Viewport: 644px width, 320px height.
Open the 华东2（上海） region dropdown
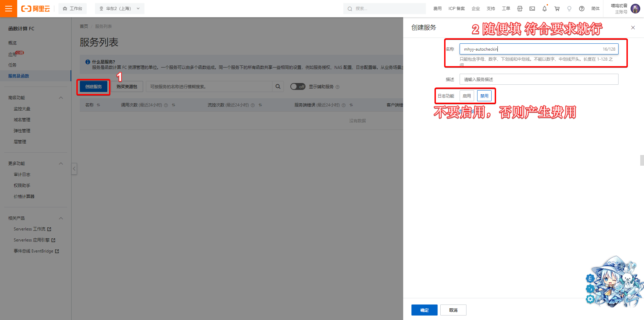tap(119, 9)
